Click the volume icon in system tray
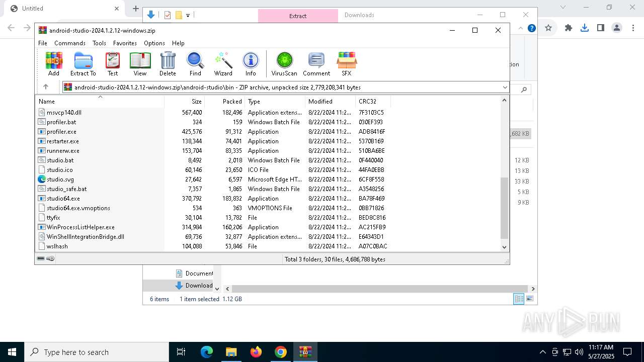The width and height of the screenshot is (644, 362). pyautogui.click(x=579, y=352)
